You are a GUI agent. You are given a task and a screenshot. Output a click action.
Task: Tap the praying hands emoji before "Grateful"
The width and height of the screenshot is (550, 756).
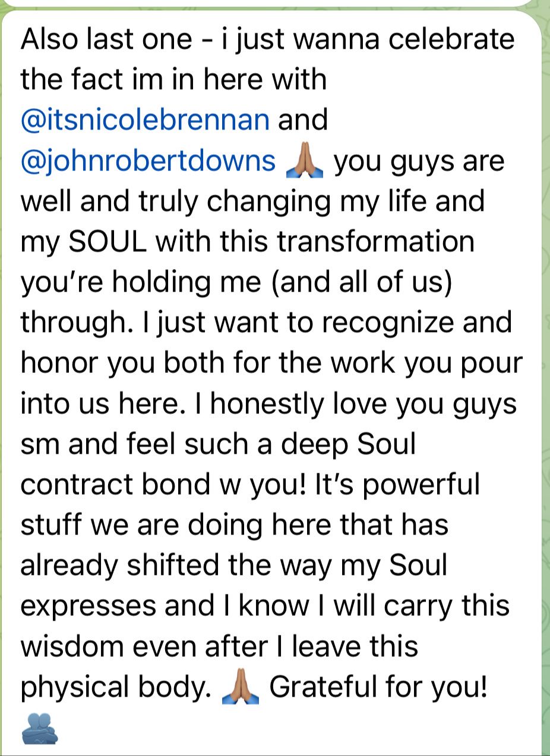tap(240, 687)
